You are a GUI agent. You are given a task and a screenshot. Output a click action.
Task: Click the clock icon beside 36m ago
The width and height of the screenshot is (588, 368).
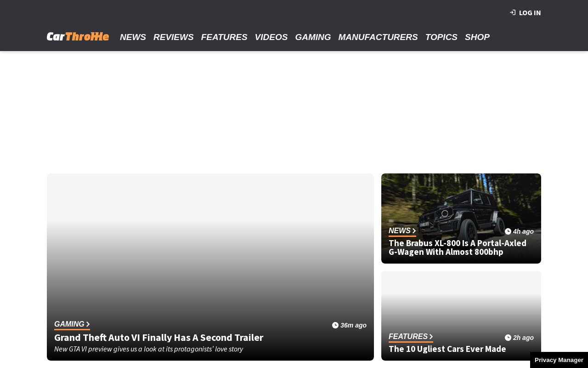click(x=335, y=325)
